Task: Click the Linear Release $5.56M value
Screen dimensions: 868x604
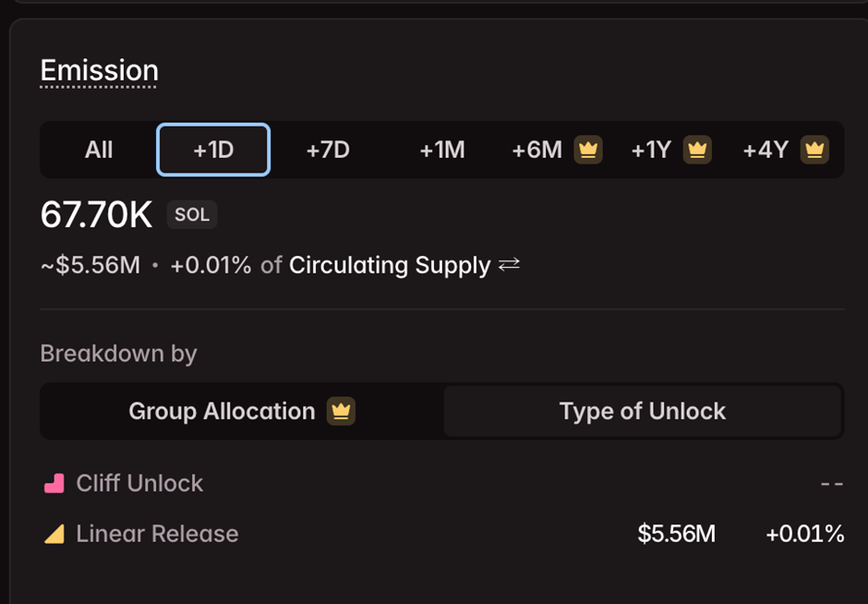Action: coord(676,534)
